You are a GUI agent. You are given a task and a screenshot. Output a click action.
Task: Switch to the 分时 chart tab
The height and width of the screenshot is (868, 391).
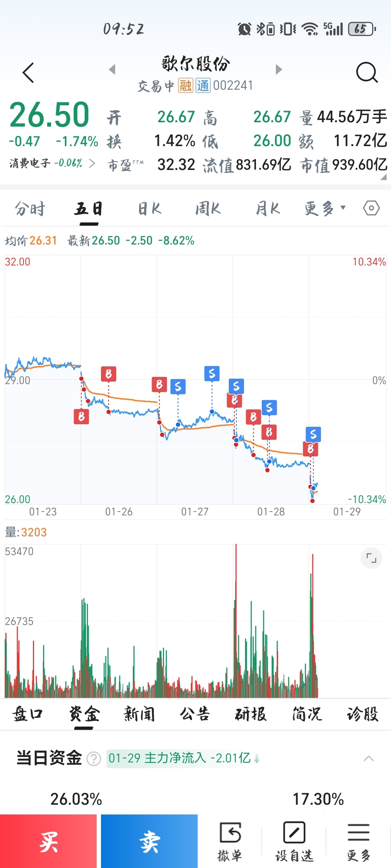[30, 209]
